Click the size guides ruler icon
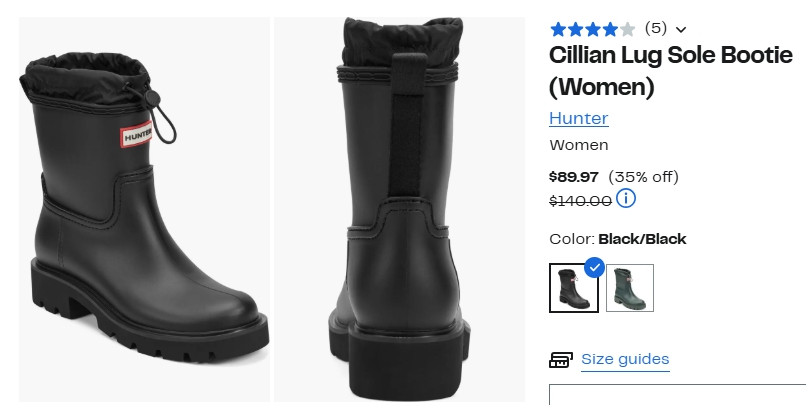Screen dimensions: 806x405 pos(561,360)
